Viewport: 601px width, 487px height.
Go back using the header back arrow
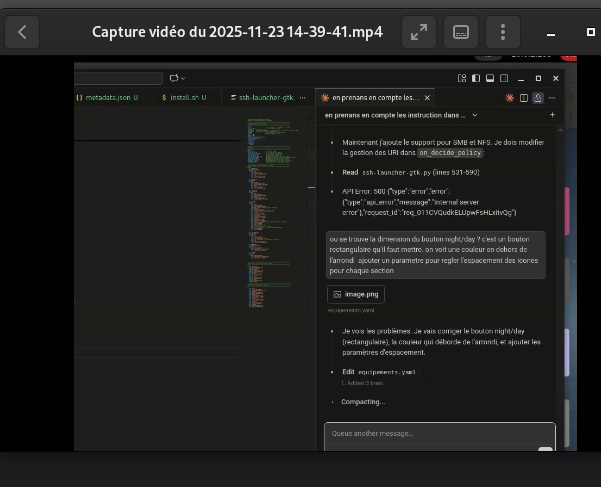(x=22, y=32)
